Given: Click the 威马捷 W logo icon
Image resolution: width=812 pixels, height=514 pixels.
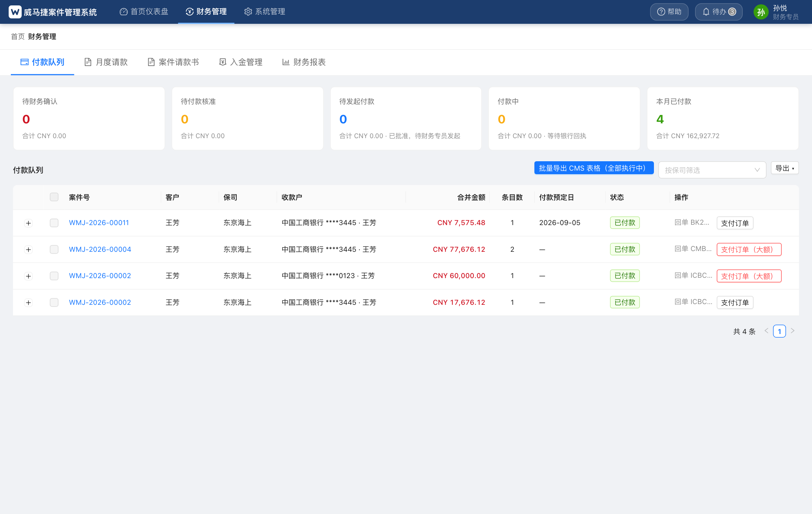Looking at the screenshot, I should click(x=15, y=12).
